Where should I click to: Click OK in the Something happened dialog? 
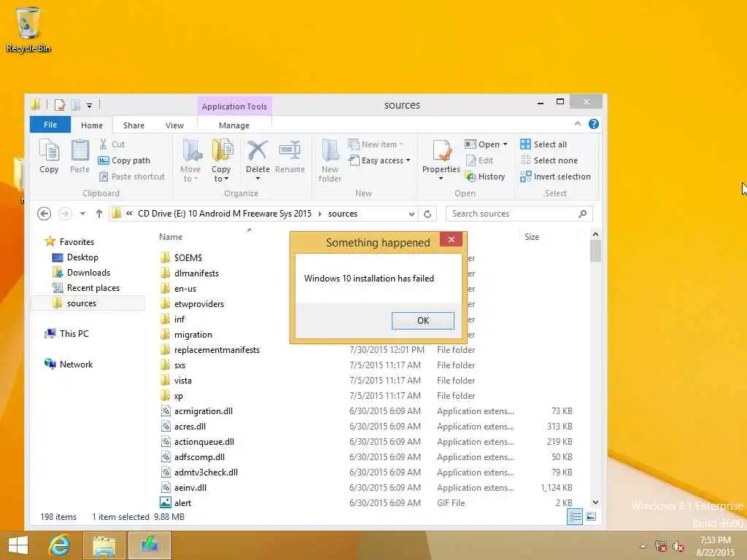coord(422,321)
